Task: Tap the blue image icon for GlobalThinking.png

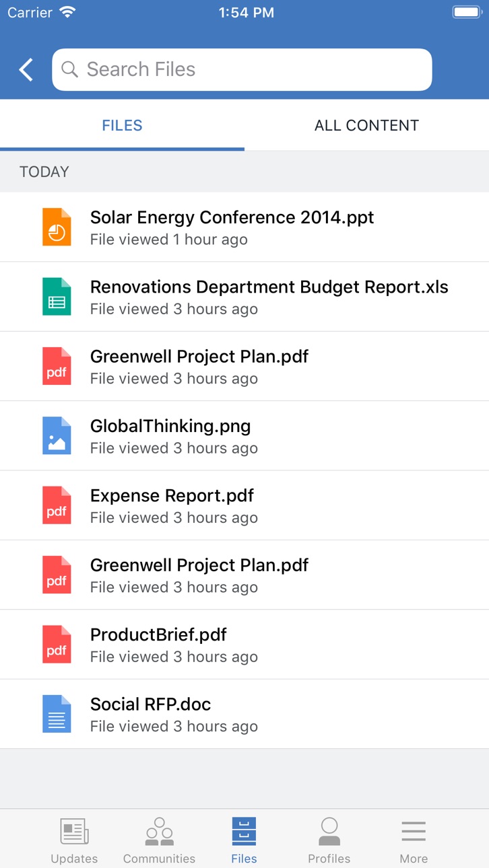Action: point(57,435)
